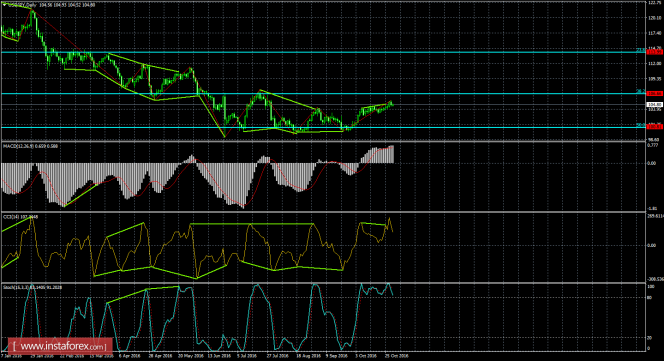Click the separator between MACD and CCI panels
The height and width of the screenshot is (361, 664).
point(322,212)
